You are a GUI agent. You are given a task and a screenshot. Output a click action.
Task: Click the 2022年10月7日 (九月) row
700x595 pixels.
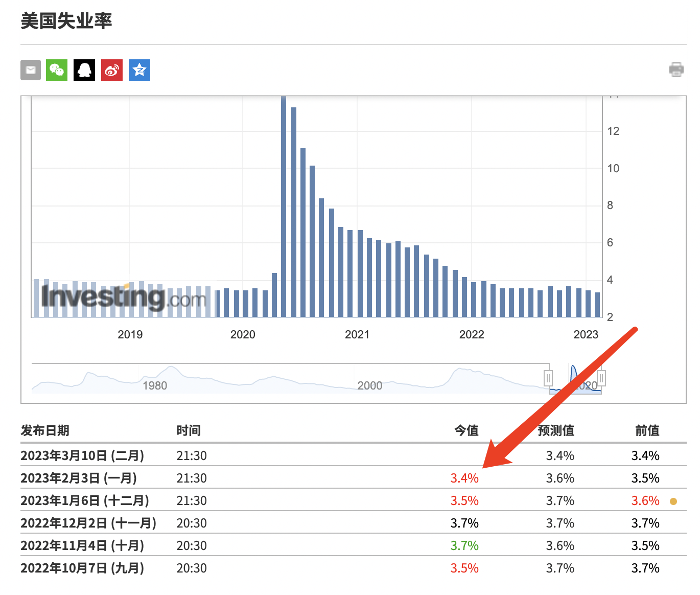pyautogui.click(x=82, y=568)
